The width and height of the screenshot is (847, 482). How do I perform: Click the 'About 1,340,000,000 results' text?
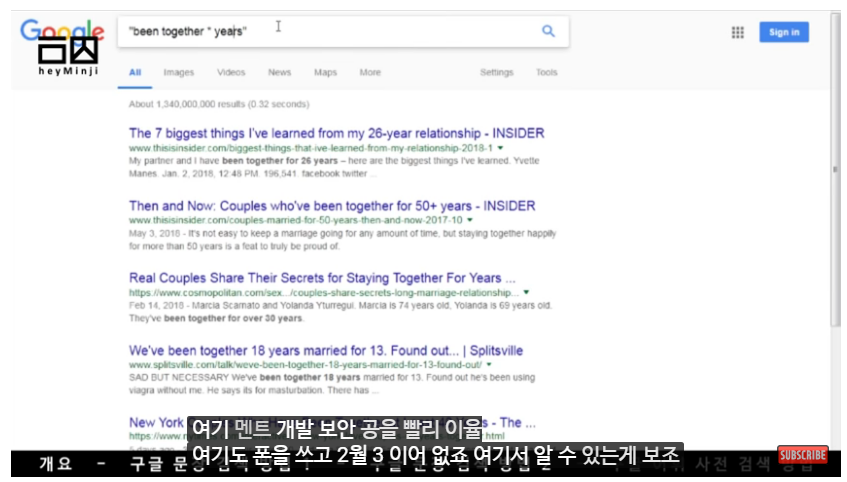219,104
